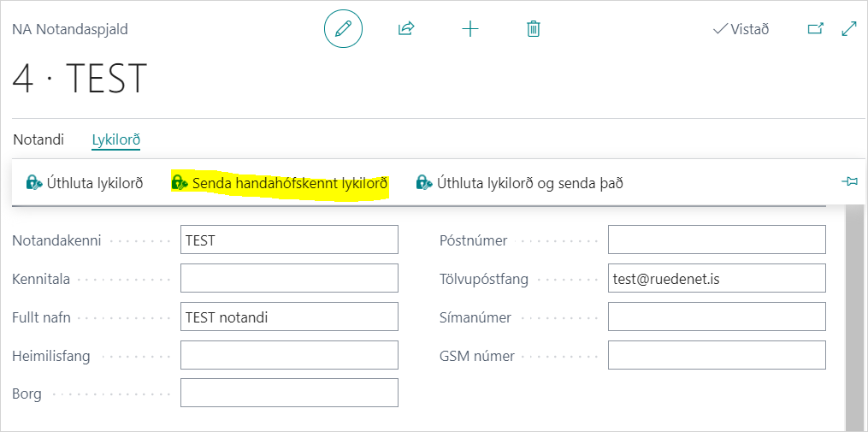Click the plus icon to add new
The height and width of the screenshot is (432, 868).
pos(470,29)
